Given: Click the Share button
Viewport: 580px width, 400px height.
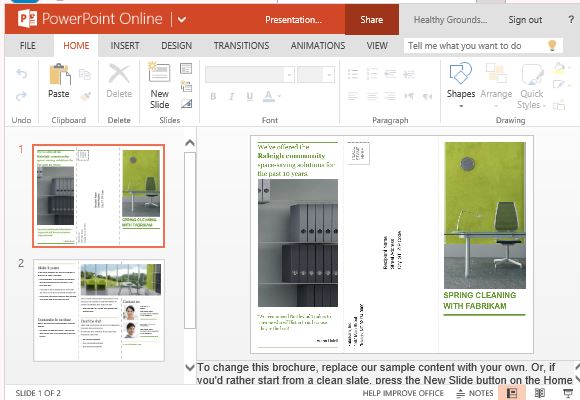Looking at the screenshot, I should point(372,20).
